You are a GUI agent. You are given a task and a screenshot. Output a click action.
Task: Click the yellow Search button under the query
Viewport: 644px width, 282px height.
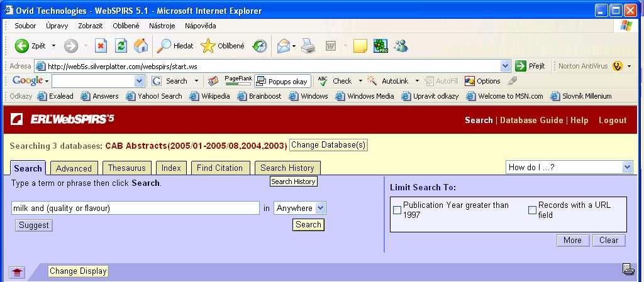click(x=308, y=225)
